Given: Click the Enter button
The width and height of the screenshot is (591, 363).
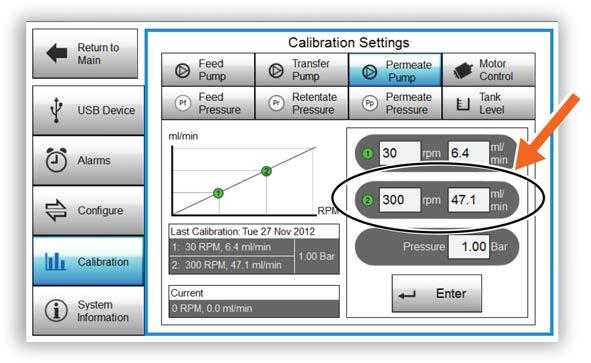Looking at the screenshot, I should 436,293.
